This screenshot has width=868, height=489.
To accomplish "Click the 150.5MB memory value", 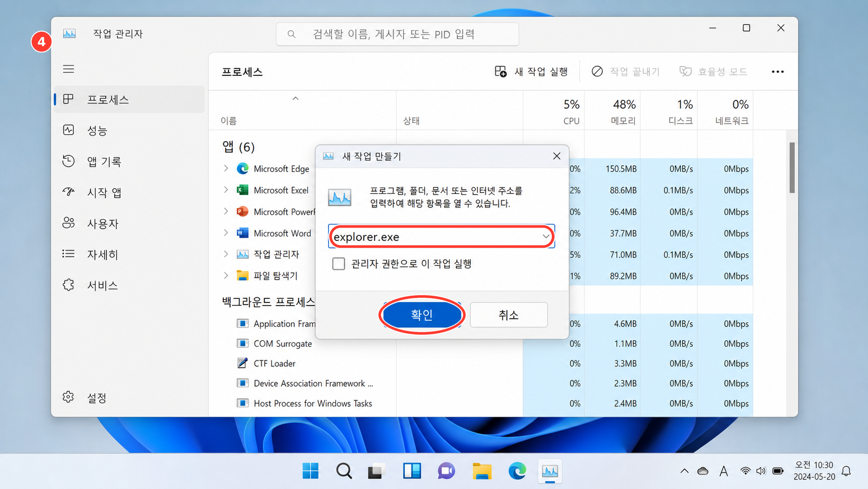I will [x=621, y=169].
